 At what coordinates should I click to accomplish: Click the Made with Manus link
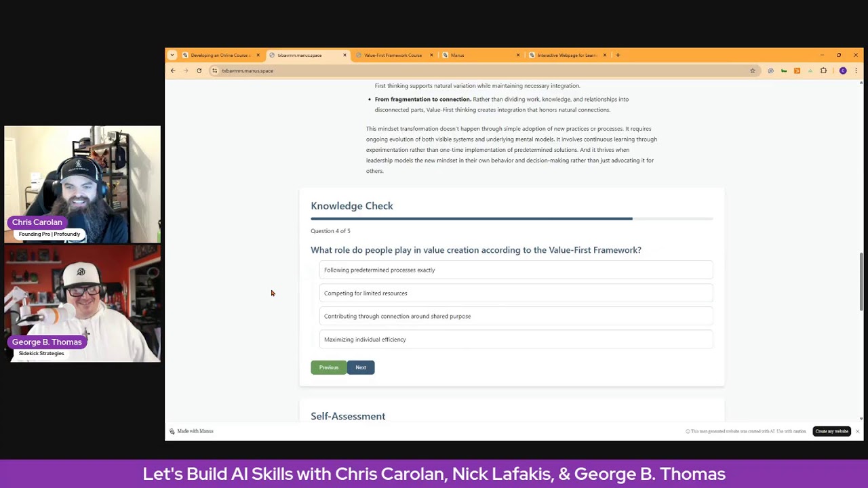pos(191,431)
